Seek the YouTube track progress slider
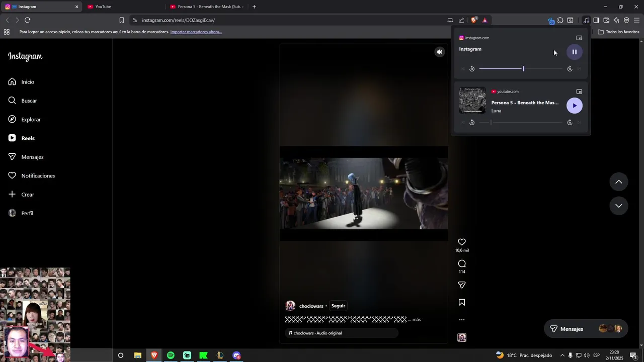Viewport: 644px width, 362px height. (520, 122)
